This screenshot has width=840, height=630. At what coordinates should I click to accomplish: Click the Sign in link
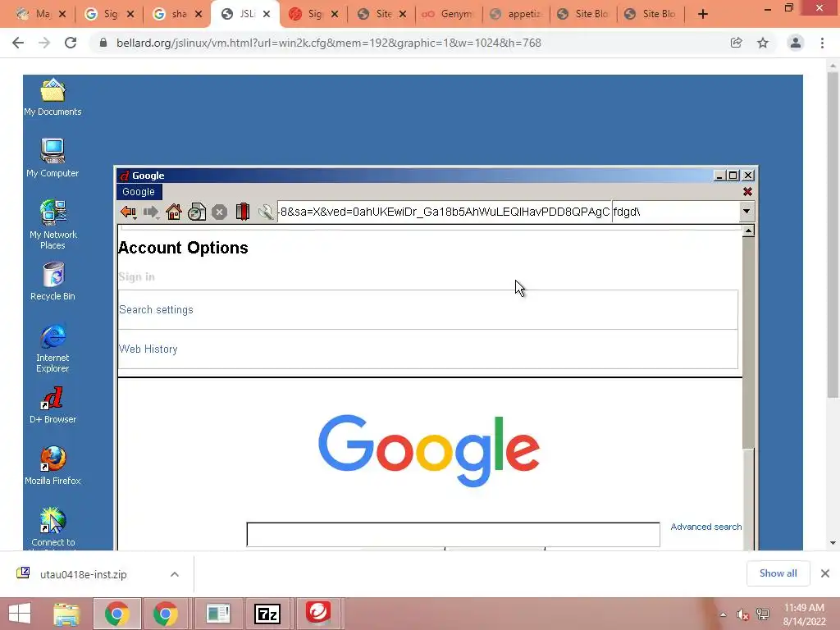click(x=137, y=277)
